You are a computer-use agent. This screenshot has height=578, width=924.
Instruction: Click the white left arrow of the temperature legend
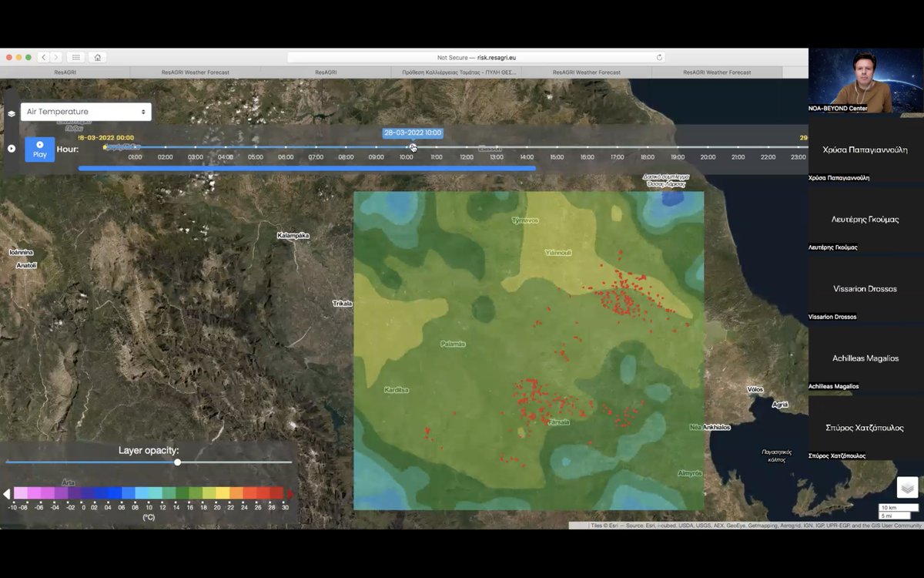pos(7,494)
